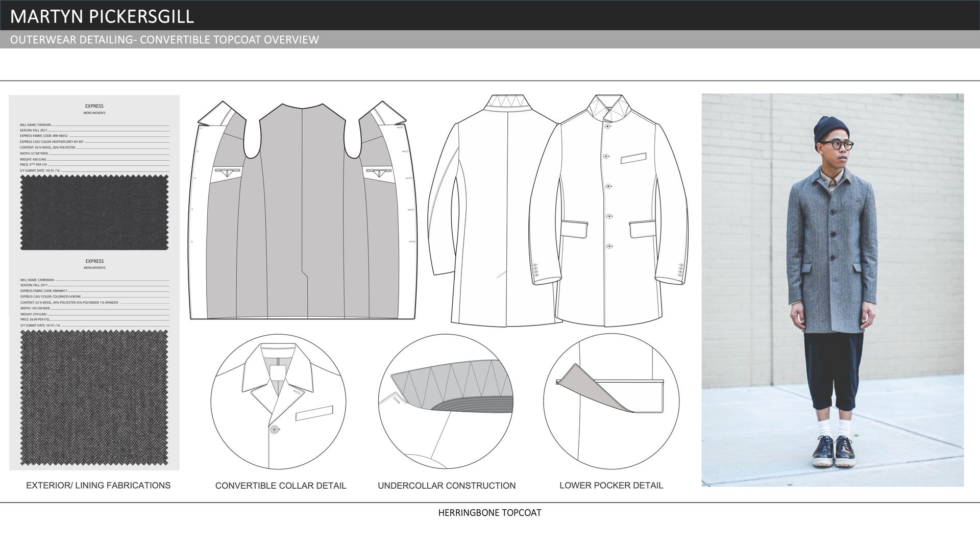Click the top Express fabric spec header
Image resolution: width=980 pixels, height=551 pixels.
94,106
